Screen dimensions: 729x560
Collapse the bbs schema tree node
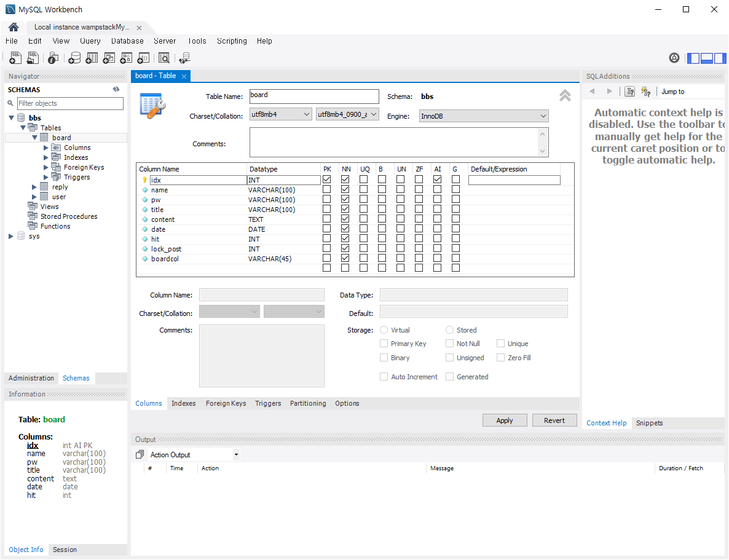[x=11, y=117]
